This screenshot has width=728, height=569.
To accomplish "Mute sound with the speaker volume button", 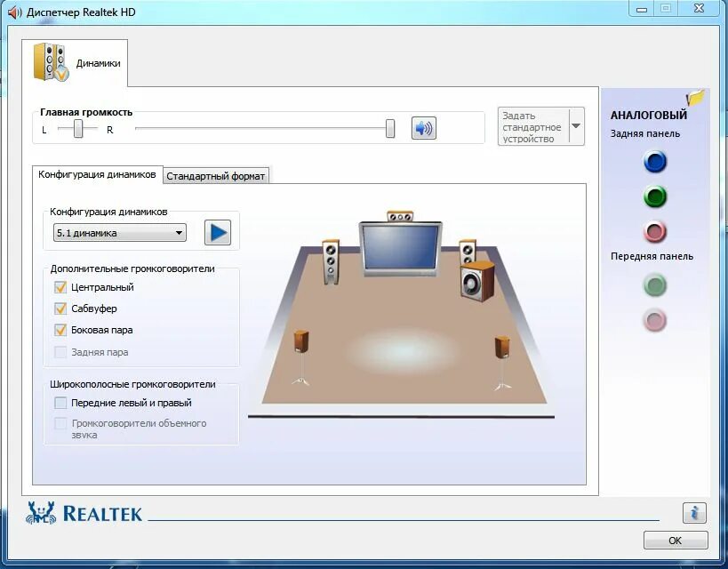I will coord(423,128).
